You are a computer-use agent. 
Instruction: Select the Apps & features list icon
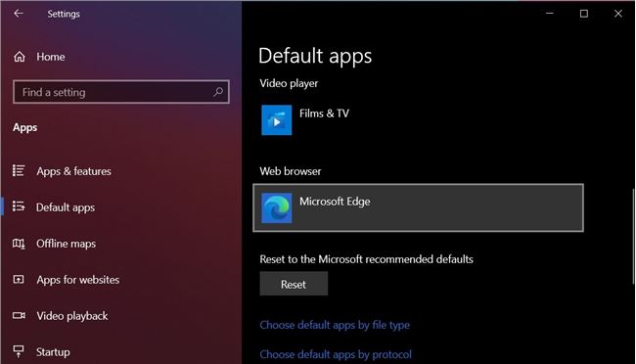pos(19,171)
